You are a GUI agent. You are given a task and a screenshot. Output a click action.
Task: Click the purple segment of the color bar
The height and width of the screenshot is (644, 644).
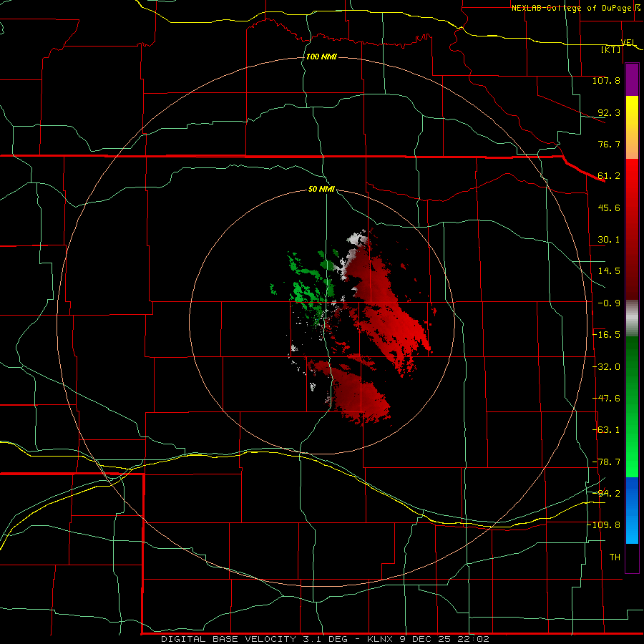(x=632, y=80)
